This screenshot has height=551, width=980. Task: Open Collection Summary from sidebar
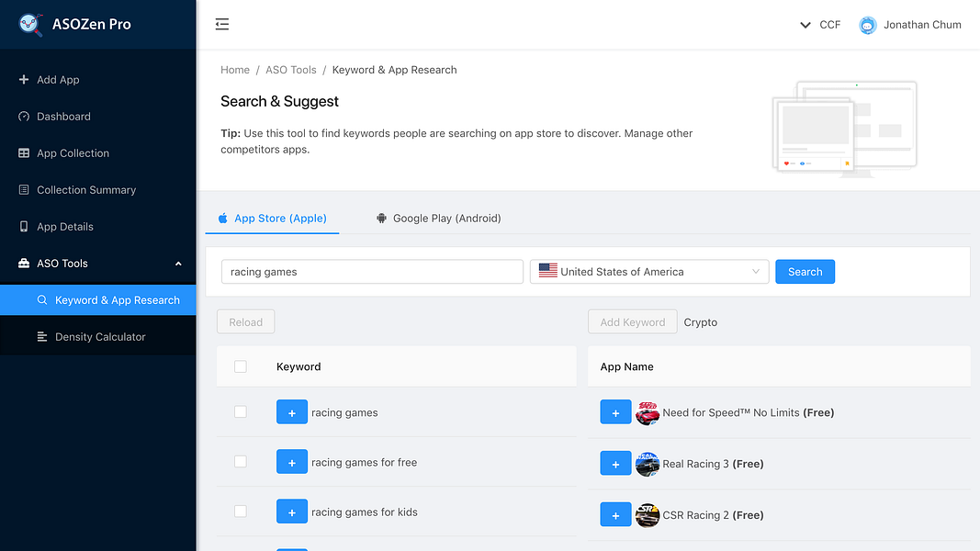click(98, 190)
